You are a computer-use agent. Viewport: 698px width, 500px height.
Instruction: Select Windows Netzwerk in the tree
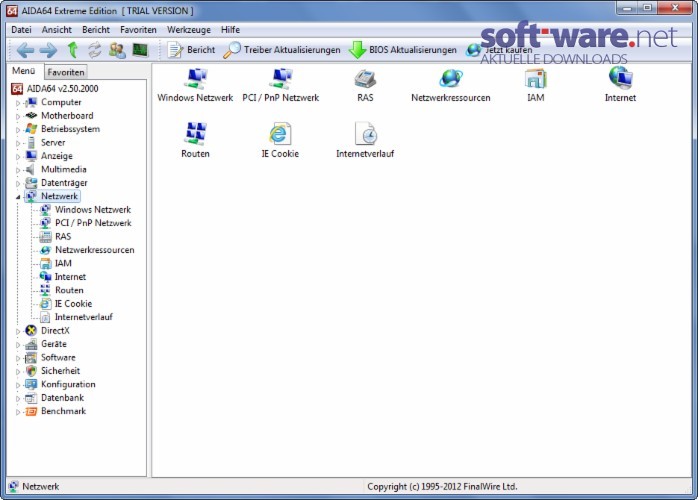[93, 210]
